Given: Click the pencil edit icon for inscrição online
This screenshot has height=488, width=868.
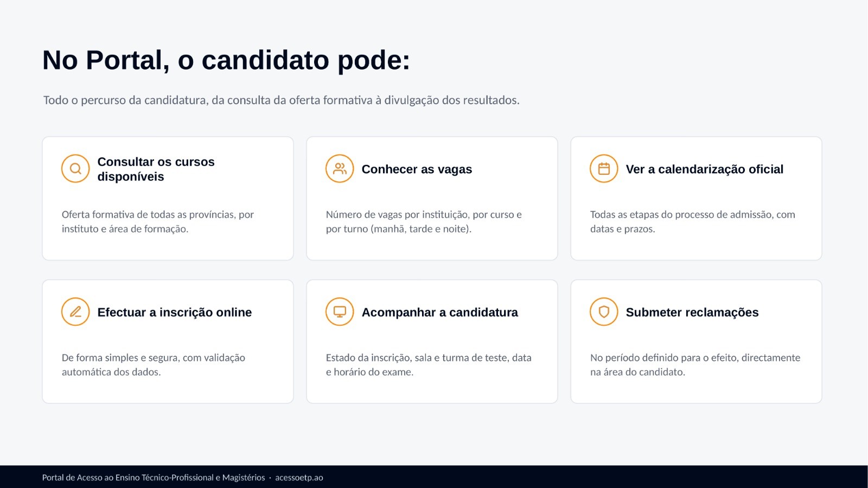Looking at the screenshot, I should [x=75, y=312].
